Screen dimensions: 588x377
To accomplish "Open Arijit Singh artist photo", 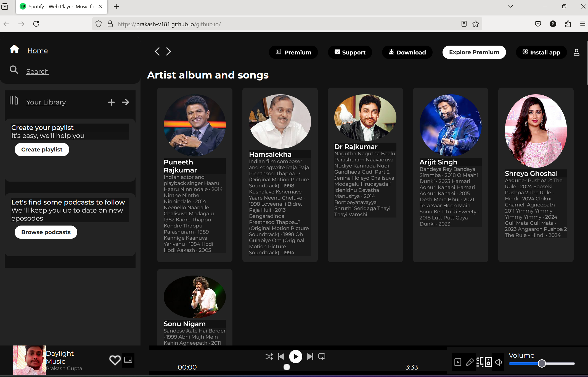I will tap(451, 125).
